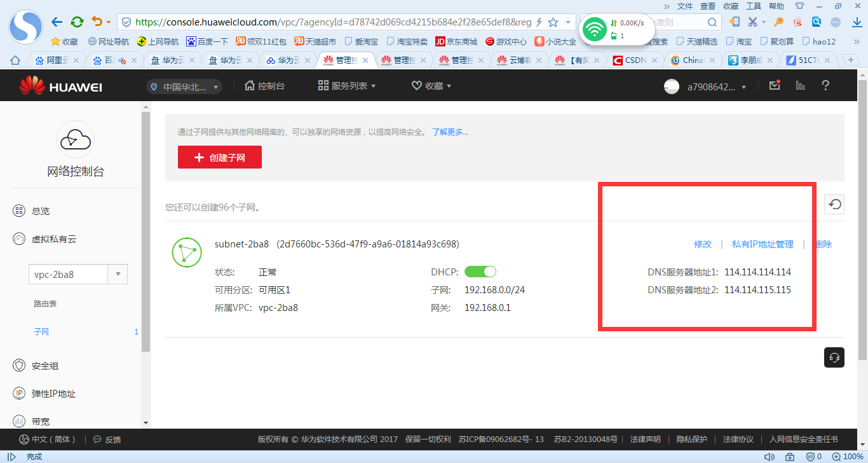This screenshot has height=463, width=868.
Task: Open the a7908642 account dropdown
Action: tap(717, 86)
